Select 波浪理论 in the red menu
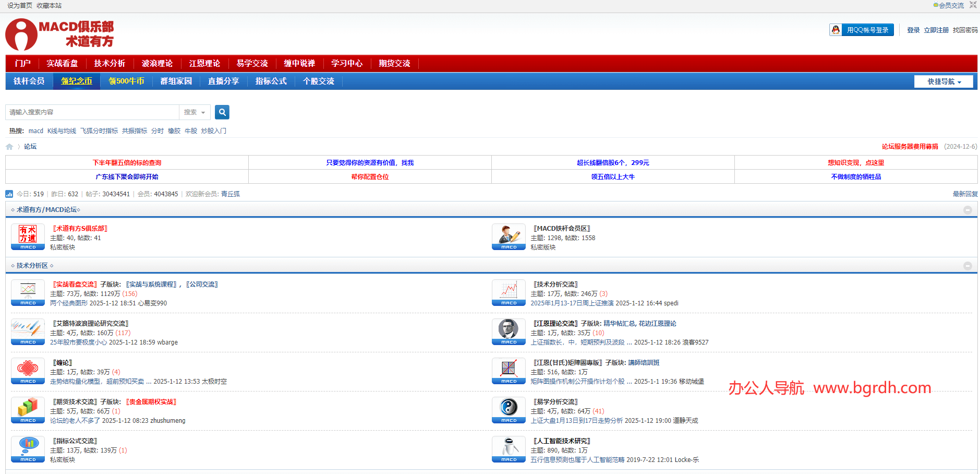This screenshot has height=474, width=980. coord(157,63)
